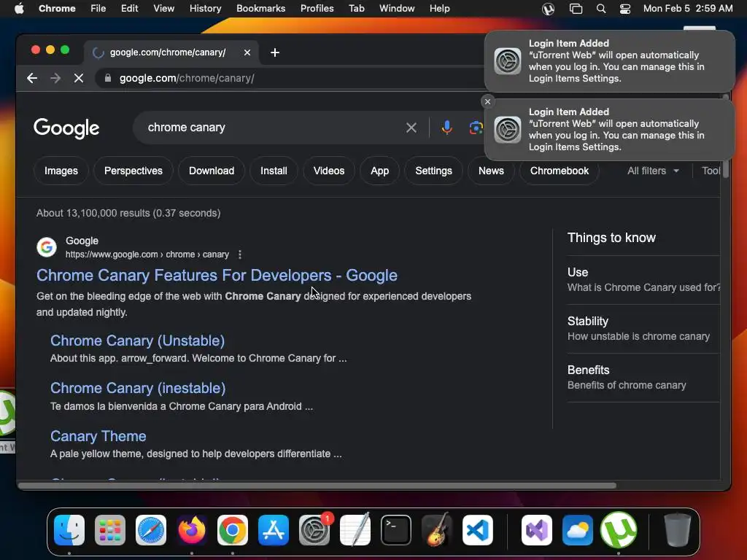Dismiss the second Login Item Added notification
747x560 pixels.
[487, 101]
